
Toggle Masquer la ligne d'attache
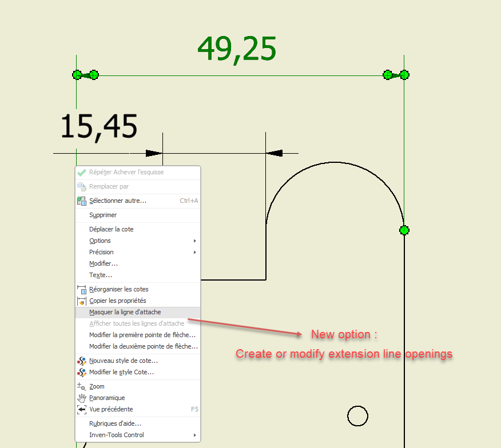click(125, 312)
